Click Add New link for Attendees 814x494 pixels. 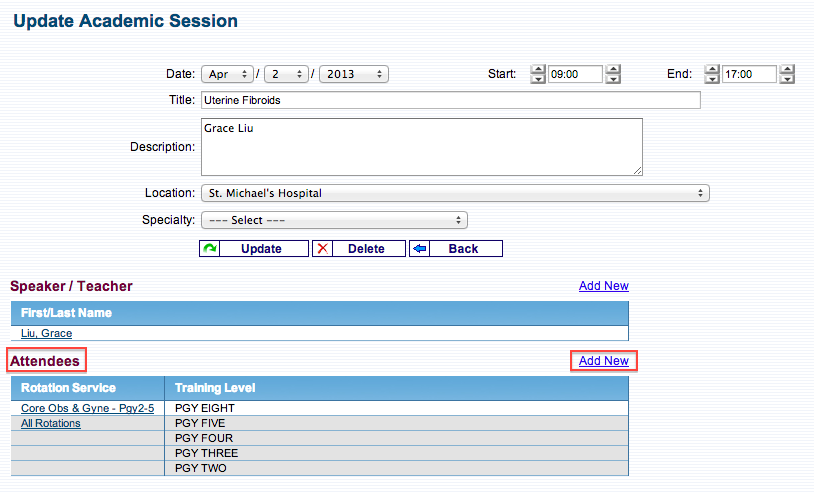(603, 361)
